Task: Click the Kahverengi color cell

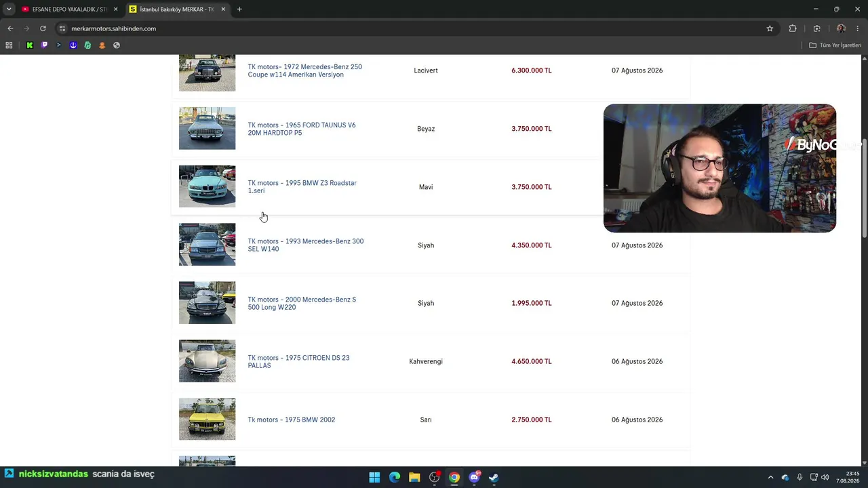Action: point(426,361)
